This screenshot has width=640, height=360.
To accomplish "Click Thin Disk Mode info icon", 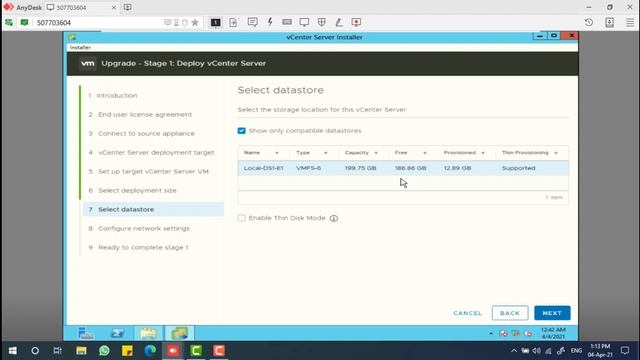I will [334, 218].
